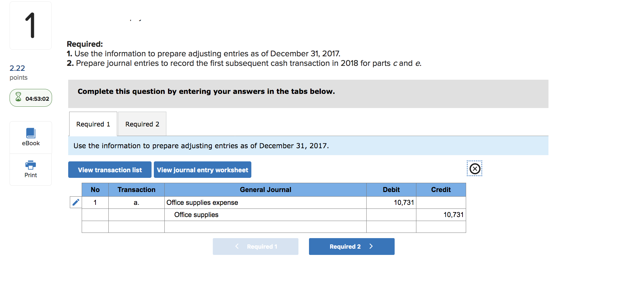
Task: Open the eBook icon
Action: [31, 133]
